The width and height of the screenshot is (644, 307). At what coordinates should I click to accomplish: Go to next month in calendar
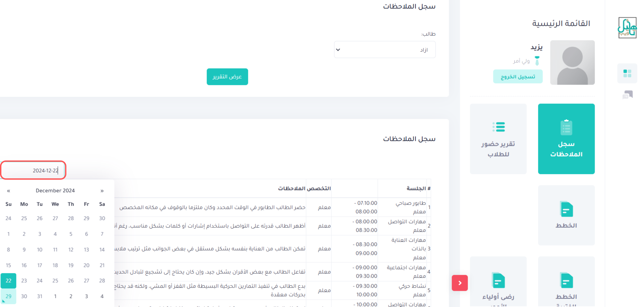[102, 191]
